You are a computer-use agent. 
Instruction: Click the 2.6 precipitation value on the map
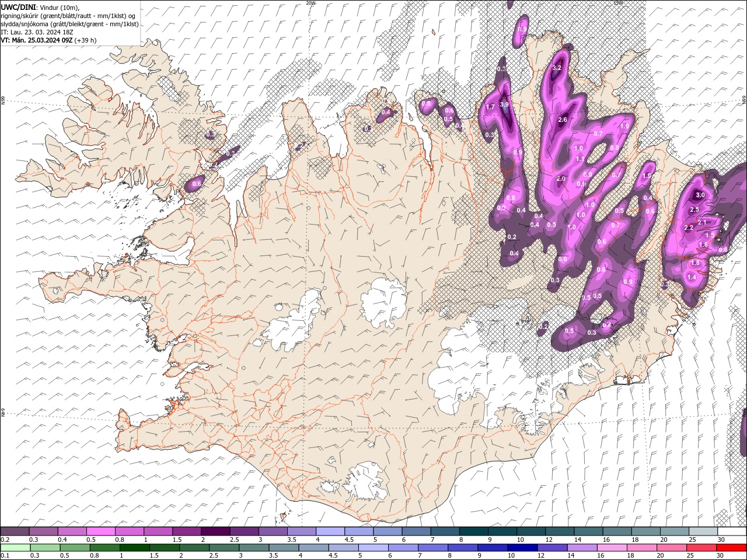coord(563,120)
